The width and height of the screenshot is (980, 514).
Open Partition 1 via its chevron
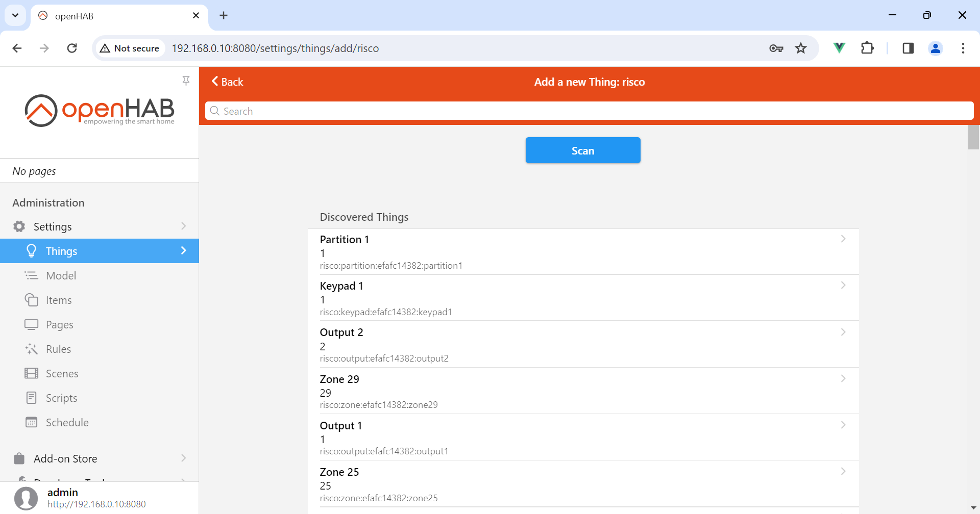(x=843, y=239)
